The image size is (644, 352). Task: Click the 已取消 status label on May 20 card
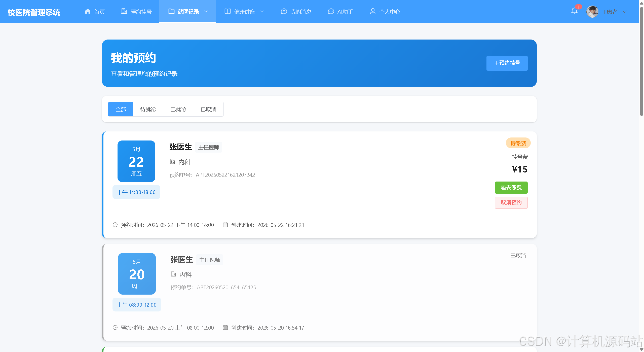[x=518, y=256]
